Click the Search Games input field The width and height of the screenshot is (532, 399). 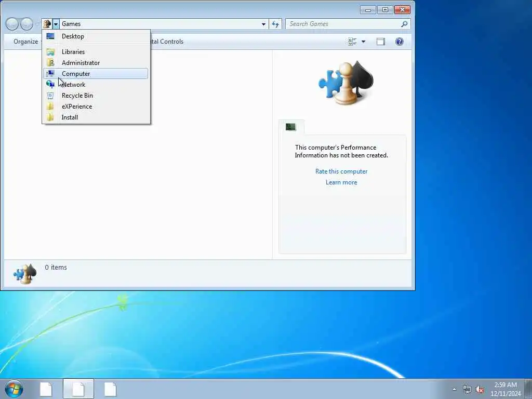click(343, 24)
